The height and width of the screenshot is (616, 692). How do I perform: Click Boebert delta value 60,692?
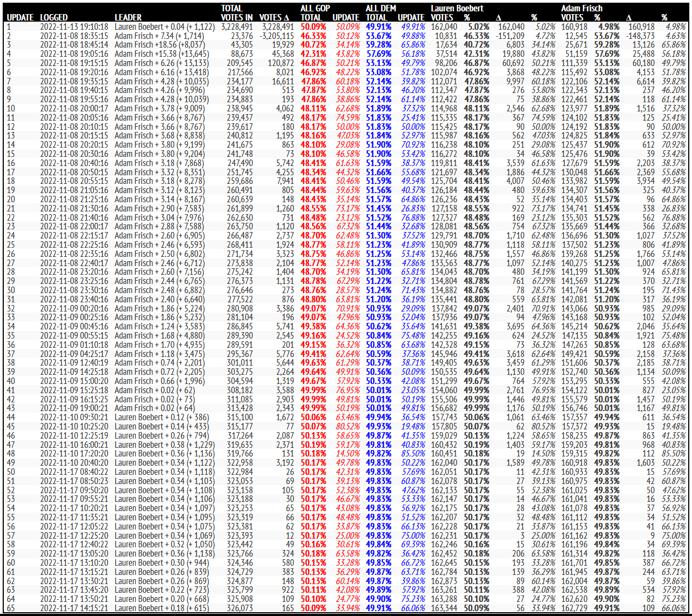click(513, 63)
